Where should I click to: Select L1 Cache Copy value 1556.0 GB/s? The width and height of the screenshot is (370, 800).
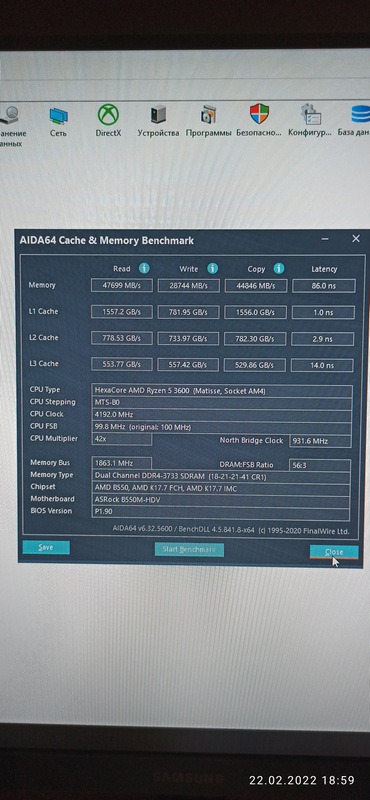coord(256,312)
